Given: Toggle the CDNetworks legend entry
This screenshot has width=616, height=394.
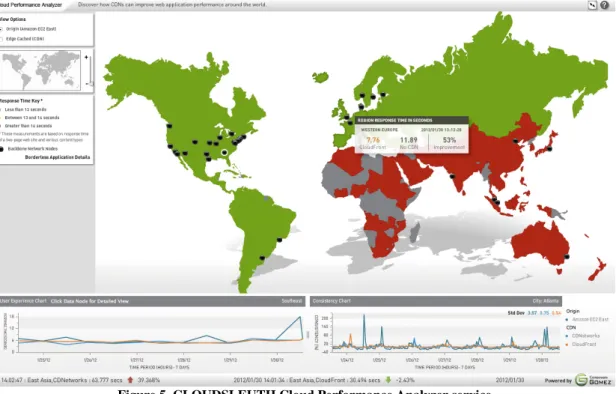Looking at the screenshot, I should coord(583,336).
